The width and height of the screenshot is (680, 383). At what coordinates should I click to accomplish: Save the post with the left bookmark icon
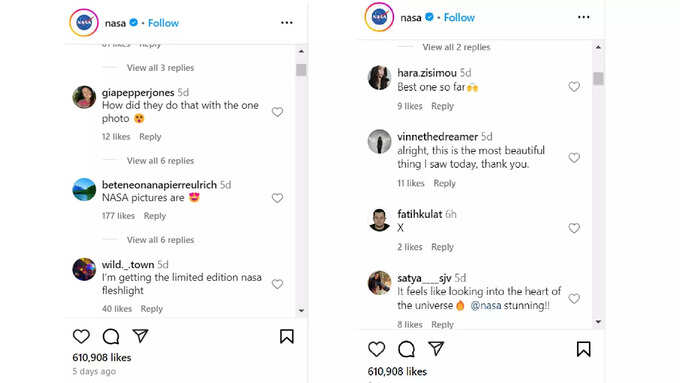coord(287,336)
